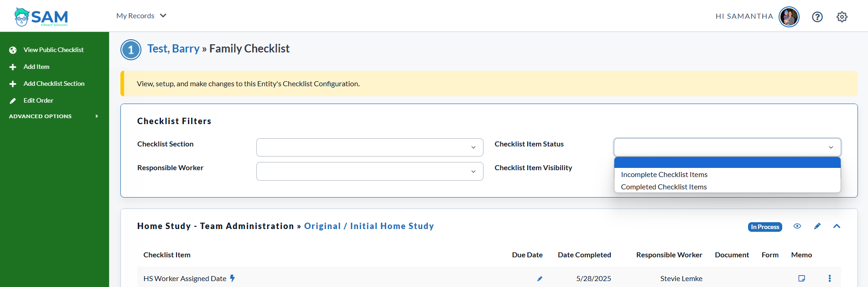This screenshot has height=287, width=868.
Task: Open the Checklist Section dropdown
Action: (369, 147)
